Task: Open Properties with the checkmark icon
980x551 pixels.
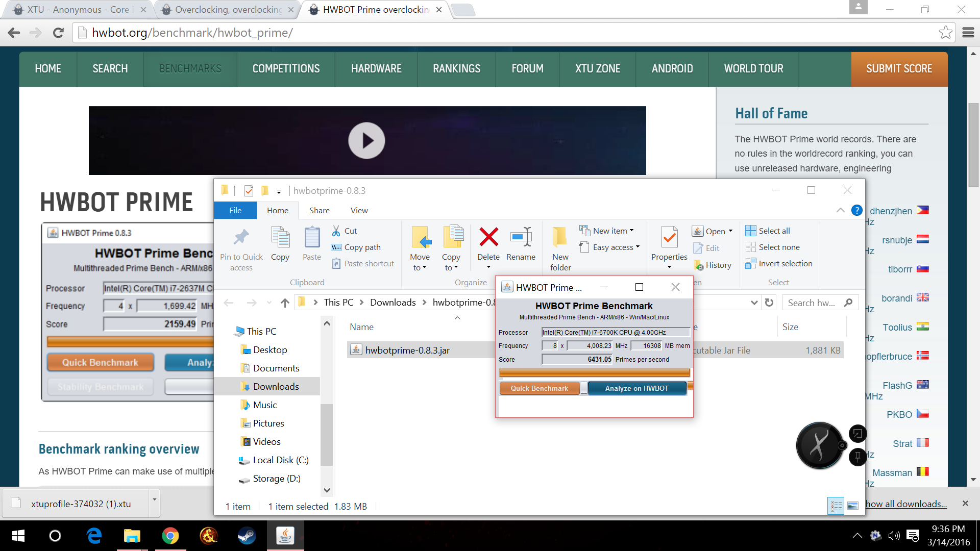Action: click(670, 237)
